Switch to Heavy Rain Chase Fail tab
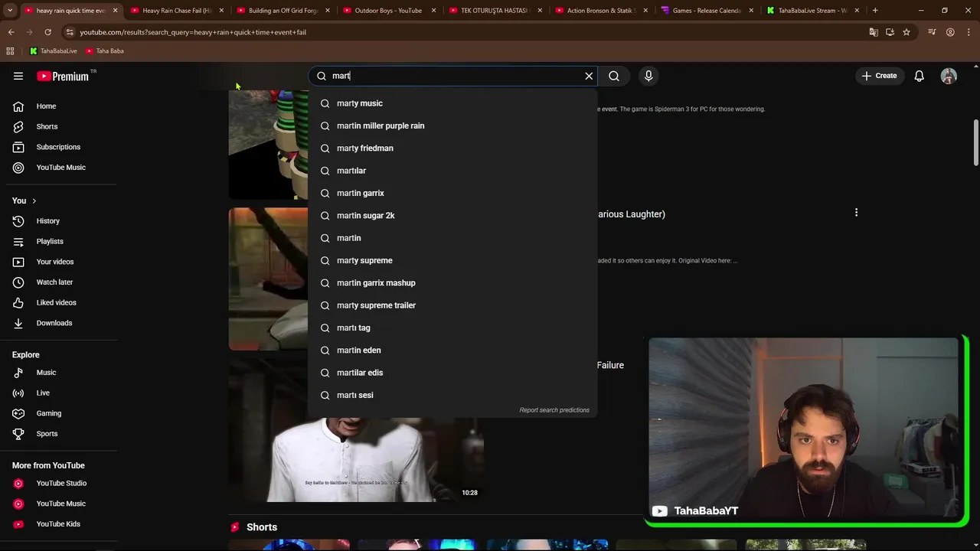The height and width of the screenshot is (551, 980). click(x=177, y=11)
